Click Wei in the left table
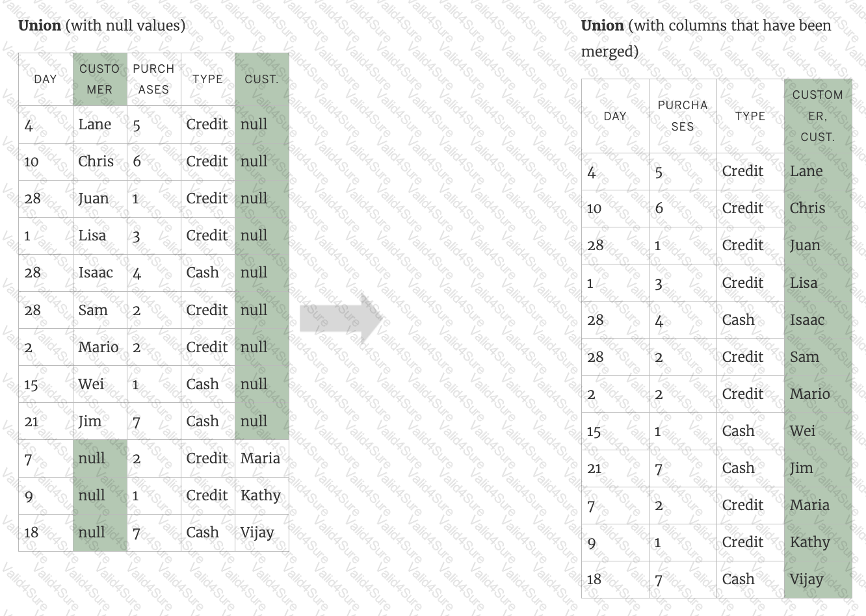Image resolution: width=866 pixels, height=616 pixels. pyautogui.click(x=91, y=384)
